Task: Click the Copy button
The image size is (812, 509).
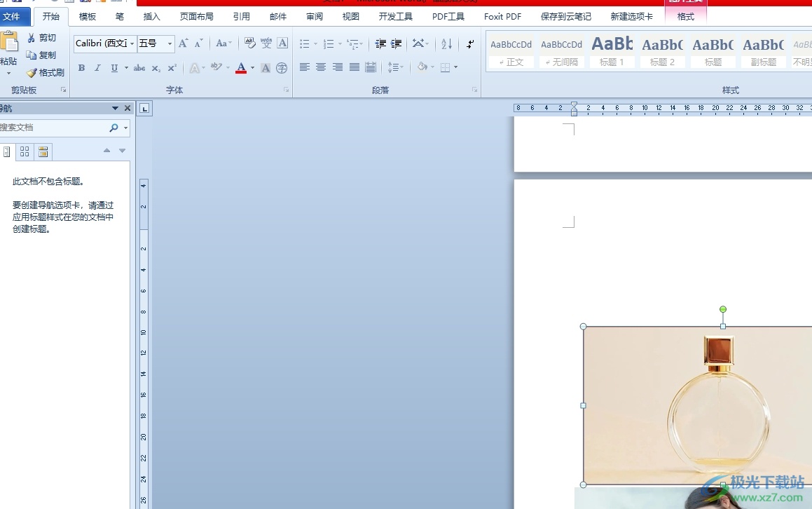Action: (41, 55)
